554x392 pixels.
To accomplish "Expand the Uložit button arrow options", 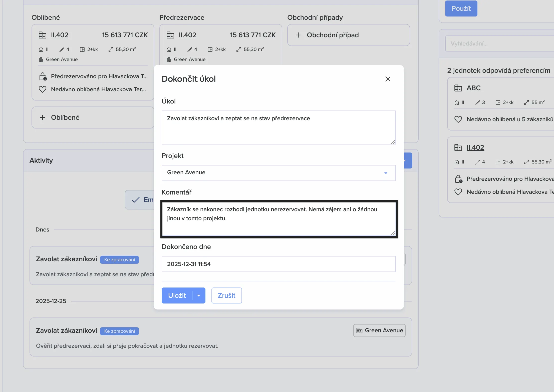I will pyautogui.click(x=199, y=295).
